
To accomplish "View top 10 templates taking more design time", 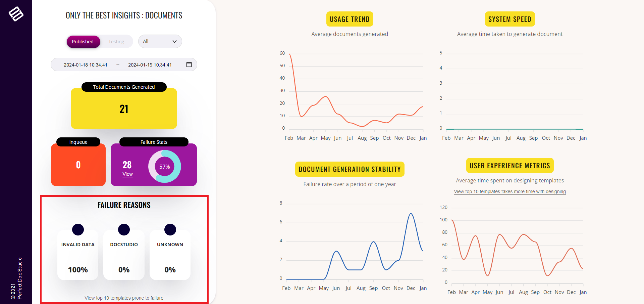I will 510,191.
